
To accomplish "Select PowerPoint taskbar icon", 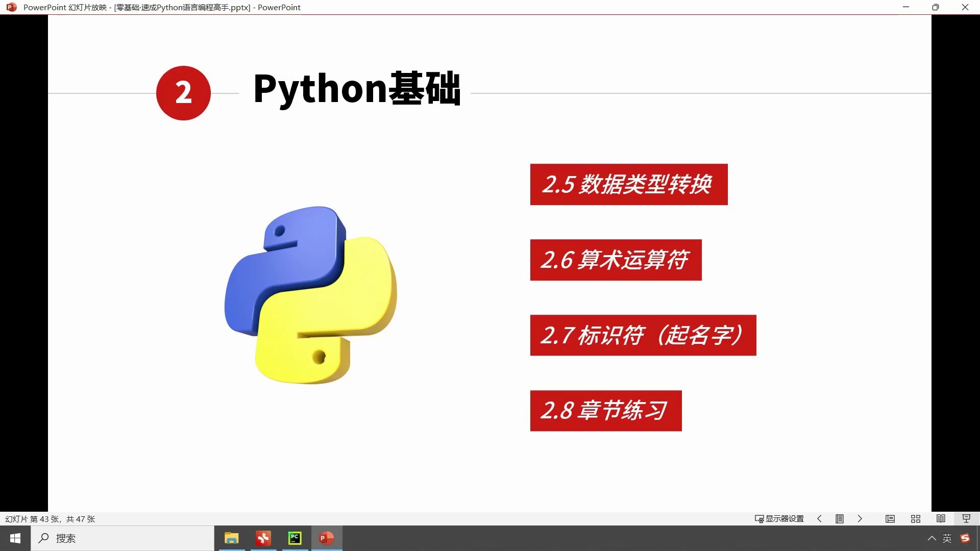I will 327,538.
